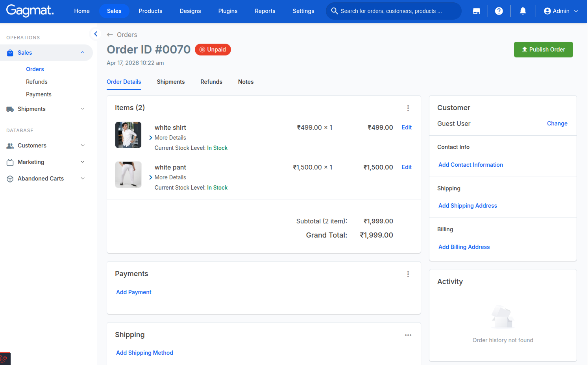This screenshot has height=365, width=588.
Task: Expand More Details for white pant
Action: point(168,177)
